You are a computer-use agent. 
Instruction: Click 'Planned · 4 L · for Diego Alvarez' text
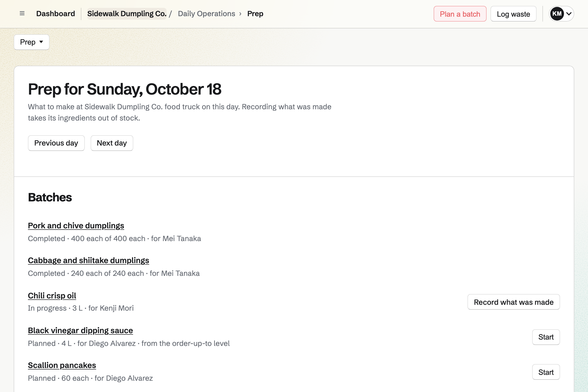[x=82, y=343]
